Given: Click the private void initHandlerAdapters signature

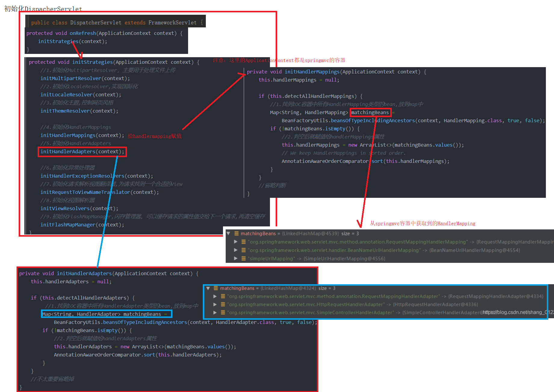Looking at the screenshot, I should pyautogui.click(x=109, y=273).
